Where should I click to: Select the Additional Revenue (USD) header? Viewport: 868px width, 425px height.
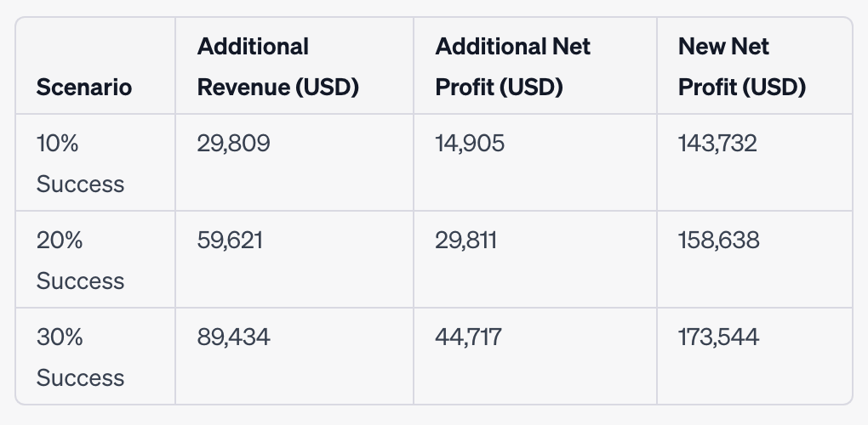coord(278,67)
